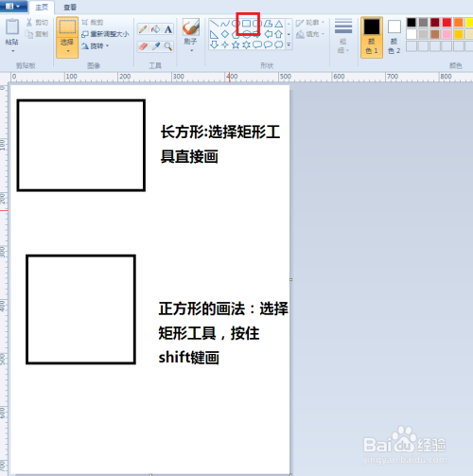
Task: Choose the Rounded rectangular callout shape
Action: pos(257,44)
